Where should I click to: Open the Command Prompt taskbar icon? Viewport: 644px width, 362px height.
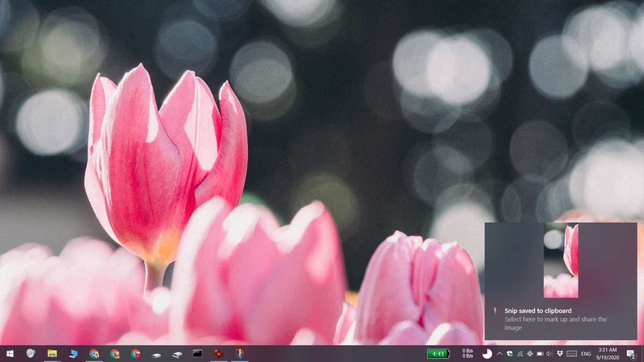pos(197,353)
